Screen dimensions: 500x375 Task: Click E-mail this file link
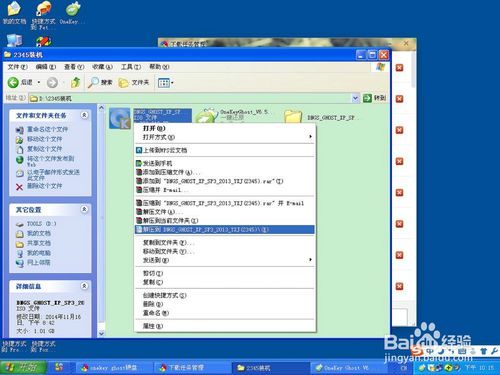click(x=53, y=175)
